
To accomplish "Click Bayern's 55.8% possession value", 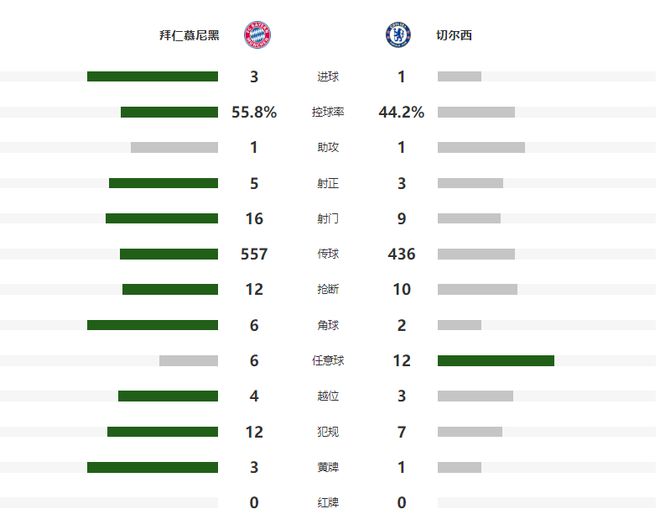I will [x=254, y=112].
